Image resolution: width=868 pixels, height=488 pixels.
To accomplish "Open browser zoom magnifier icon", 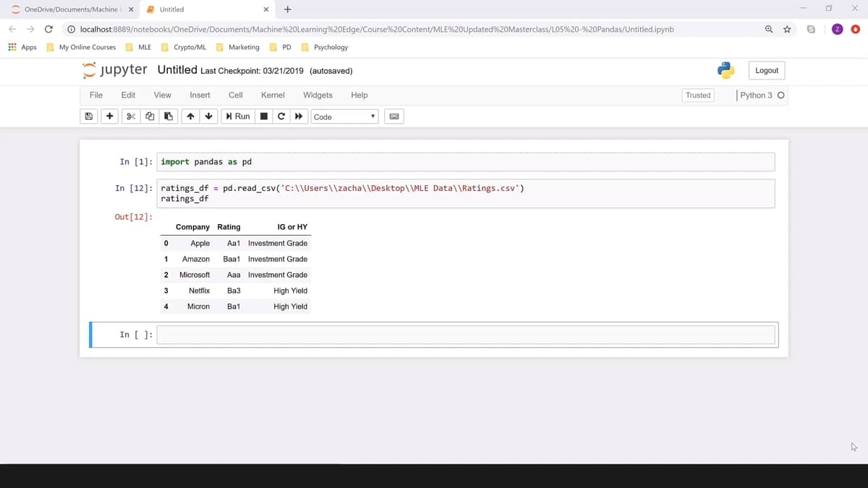I will pos(769,29).
